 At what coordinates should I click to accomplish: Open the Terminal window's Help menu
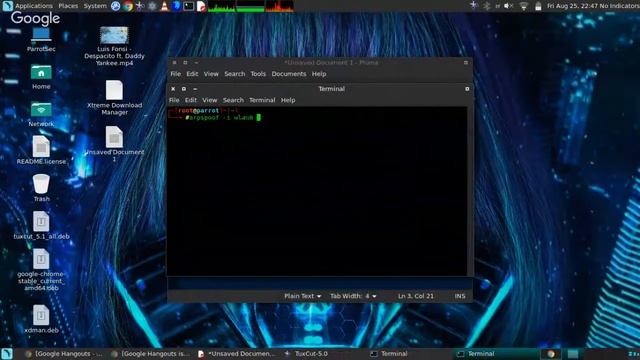(288, 100)
